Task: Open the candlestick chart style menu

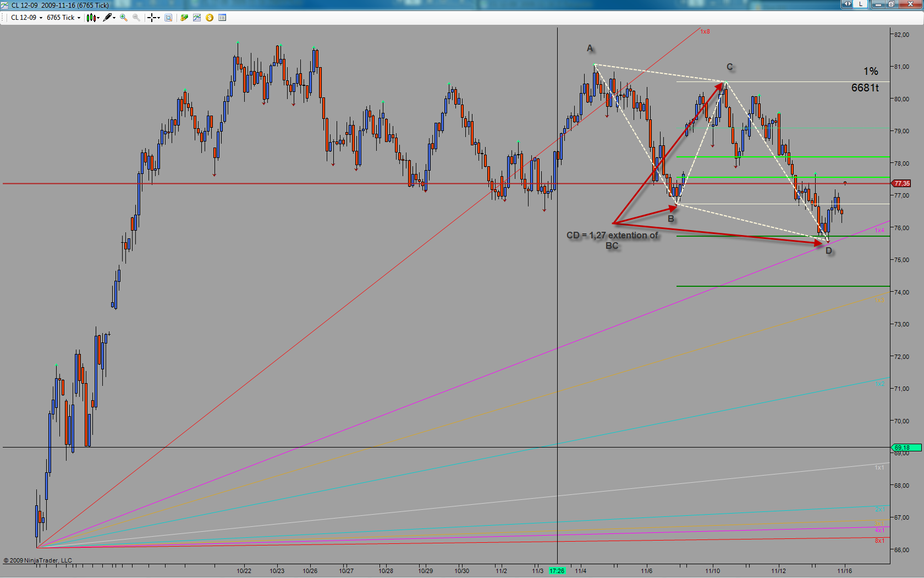Action: pyautogui.click(x=92, y=18)
